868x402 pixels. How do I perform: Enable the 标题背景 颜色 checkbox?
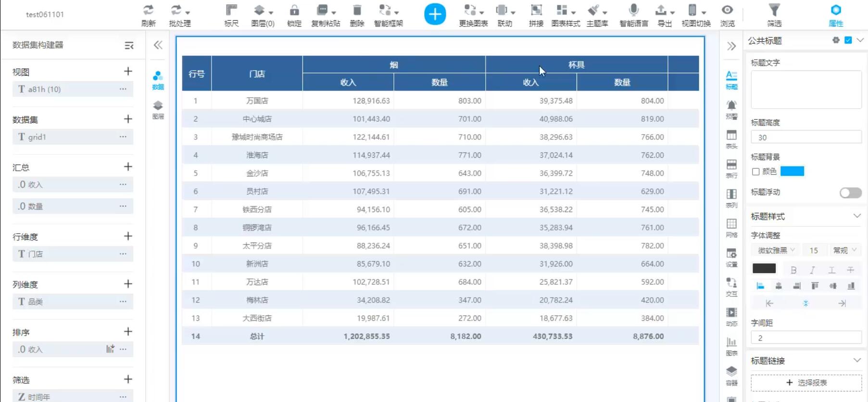pos(756,172)
